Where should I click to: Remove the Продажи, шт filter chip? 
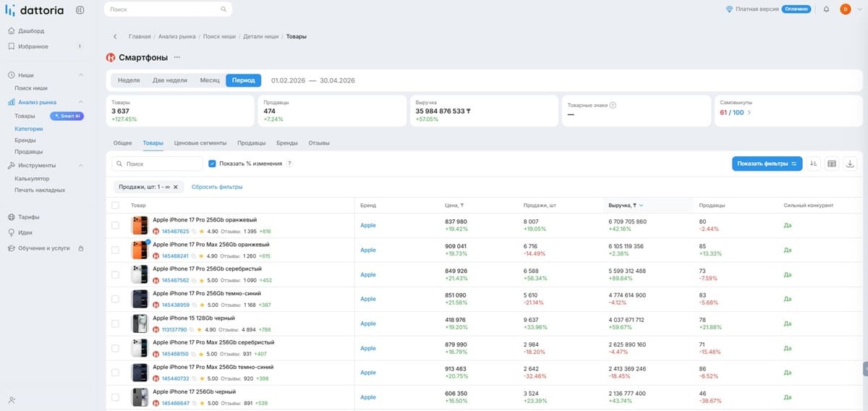[175, 187]
